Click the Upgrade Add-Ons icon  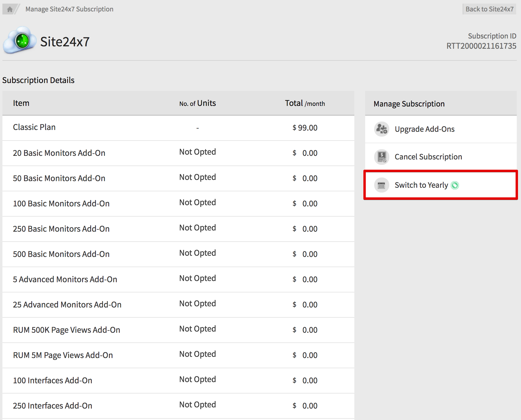coord(381,129)
